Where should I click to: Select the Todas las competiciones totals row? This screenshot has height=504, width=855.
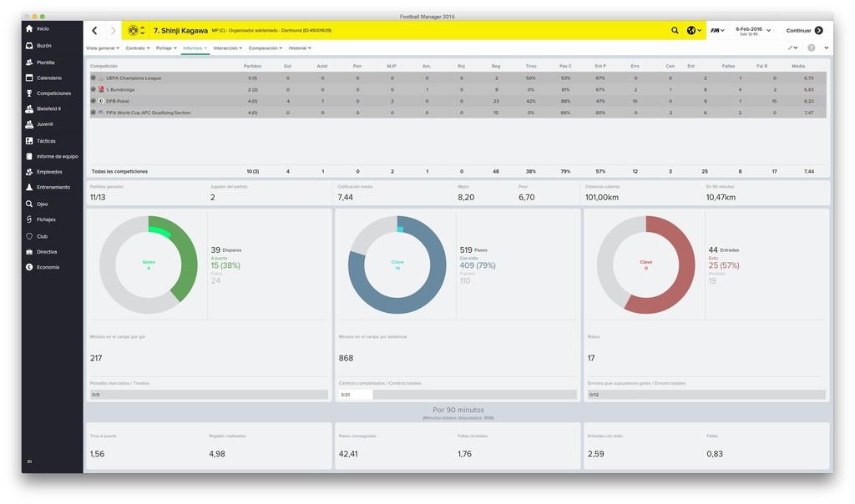pyautogui.click(x=458, y=171)
